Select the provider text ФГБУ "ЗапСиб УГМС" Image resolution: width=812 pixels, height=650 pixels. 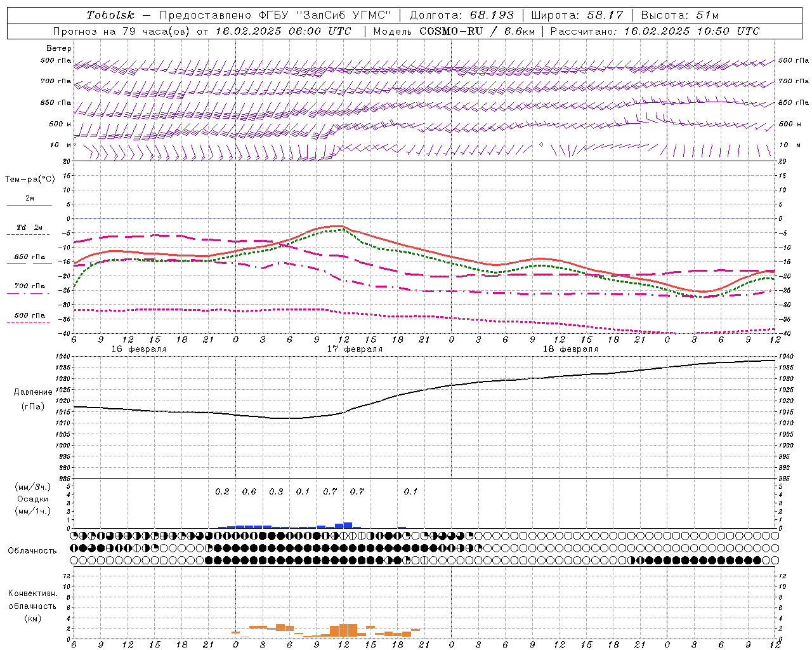325,15
